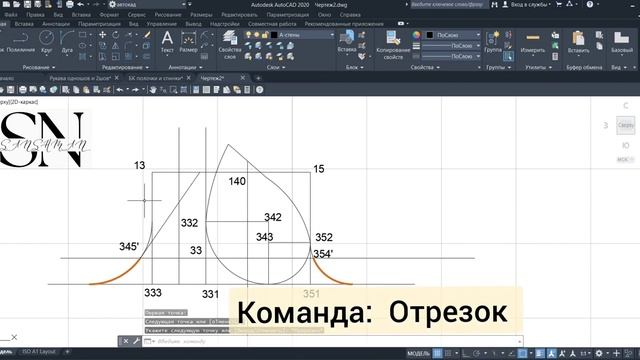Viewport: 640px width, 360px height.
Task: Select the Mirror tool in Editing panel
Action: pos(116,46)
